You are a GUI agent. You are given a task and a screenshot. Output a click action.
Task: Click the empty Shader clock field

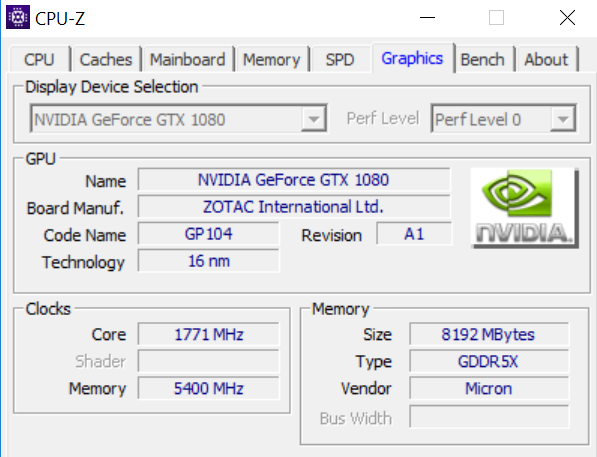[x=209, y=361]
